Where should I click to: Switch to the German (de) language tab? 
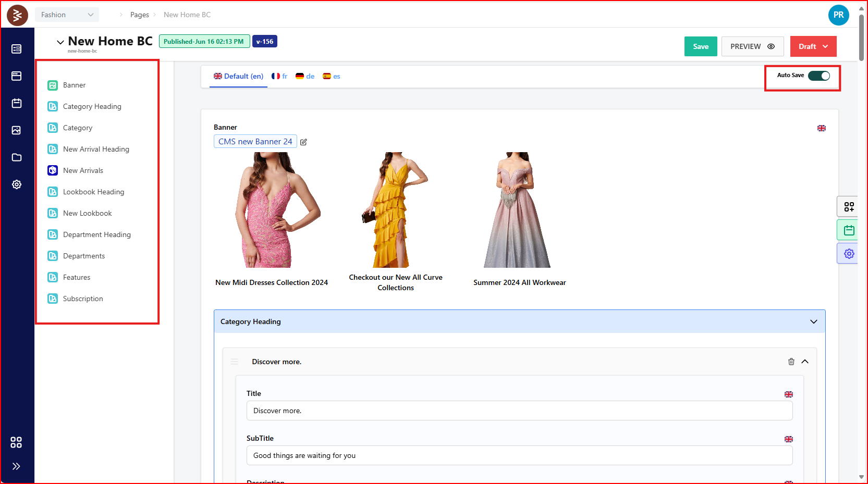point(305,76)
